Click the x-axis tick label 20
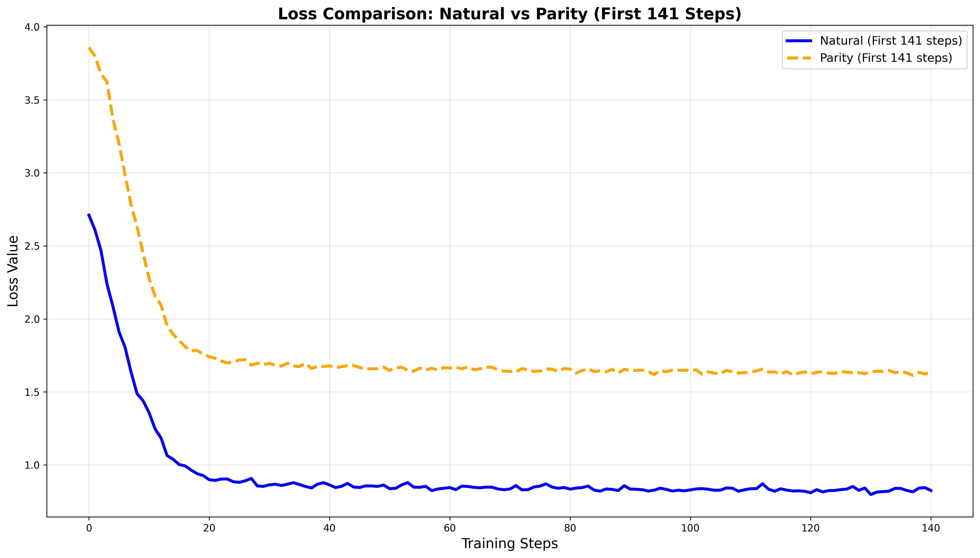 (x=209, y=528)
